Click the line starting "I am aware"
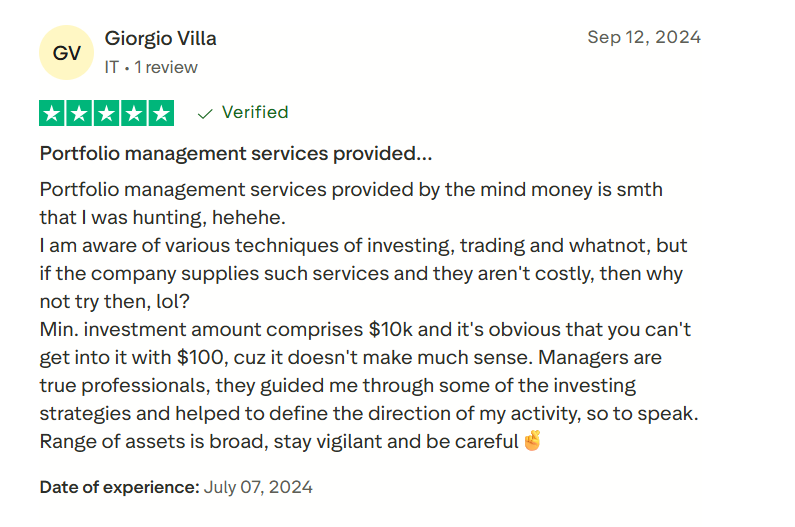This screenshot has width=795, height=527. (x=363, y=245)
